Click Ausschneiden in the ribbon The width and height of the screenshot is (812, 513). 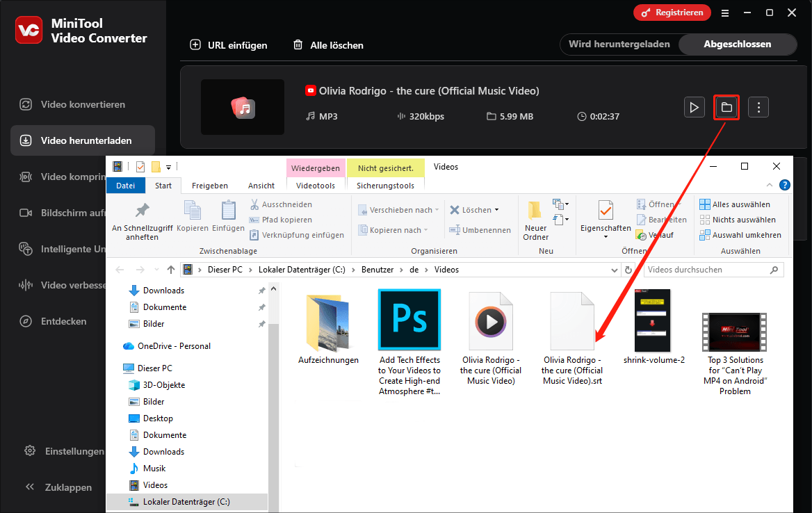point(281,204)
